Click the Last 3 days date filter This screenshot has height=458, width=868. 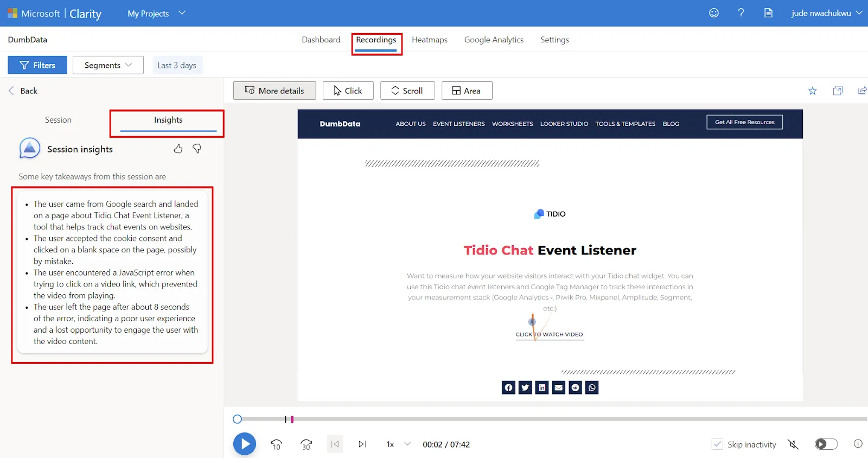[x=177, y=65]
